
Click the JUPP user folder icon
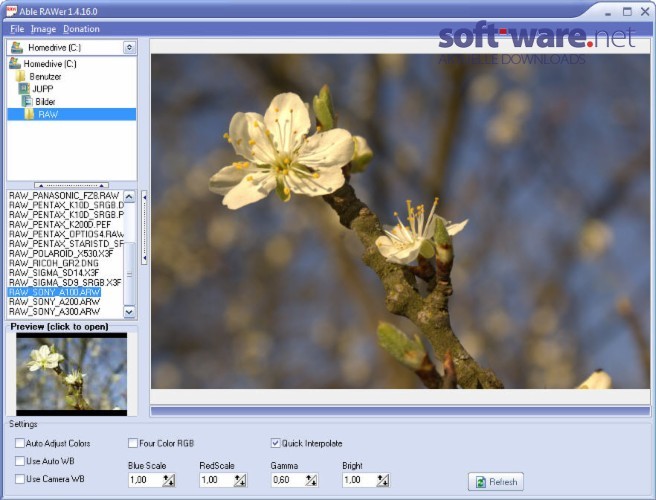(24, 89)
